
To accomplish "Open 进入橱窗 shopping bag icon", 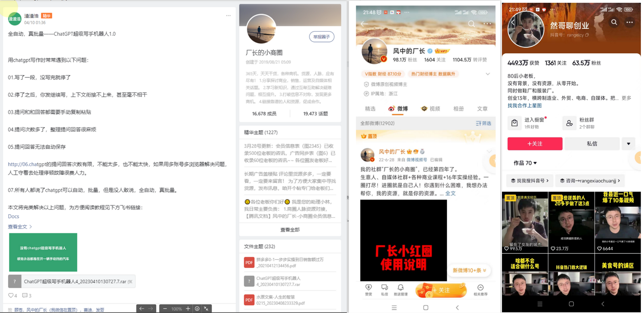I will point(515,123).
